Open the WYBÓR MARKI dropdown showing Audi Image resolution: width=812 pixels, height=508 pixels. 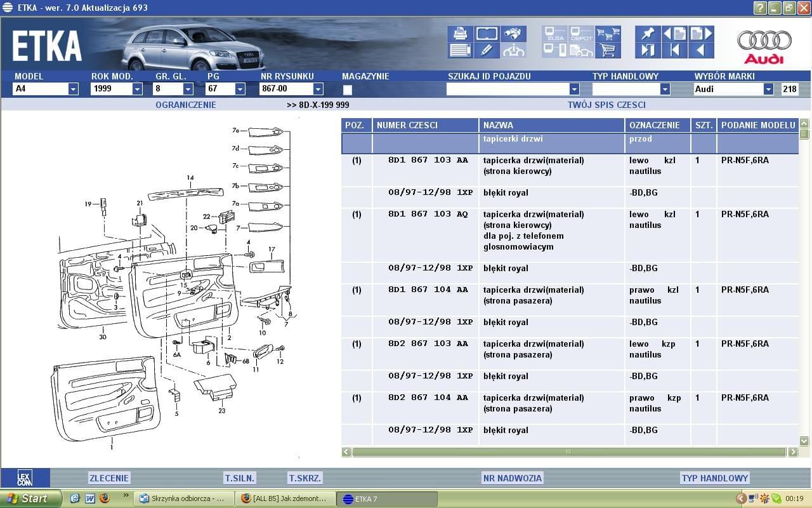pos(768,89)
